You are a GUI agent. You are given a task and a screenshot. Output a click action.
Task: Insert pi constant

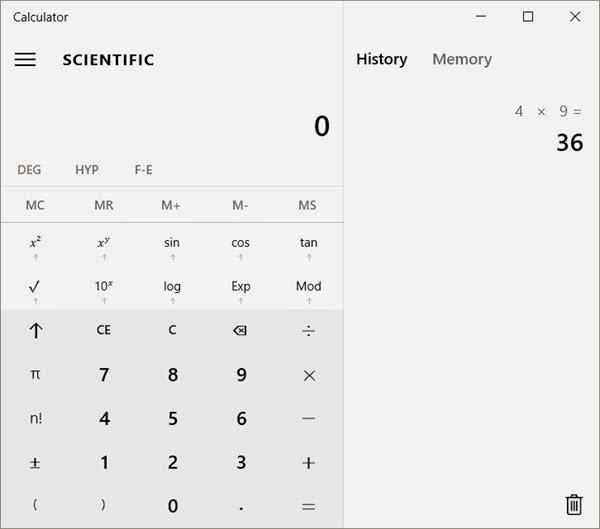(x=35, y=374)
